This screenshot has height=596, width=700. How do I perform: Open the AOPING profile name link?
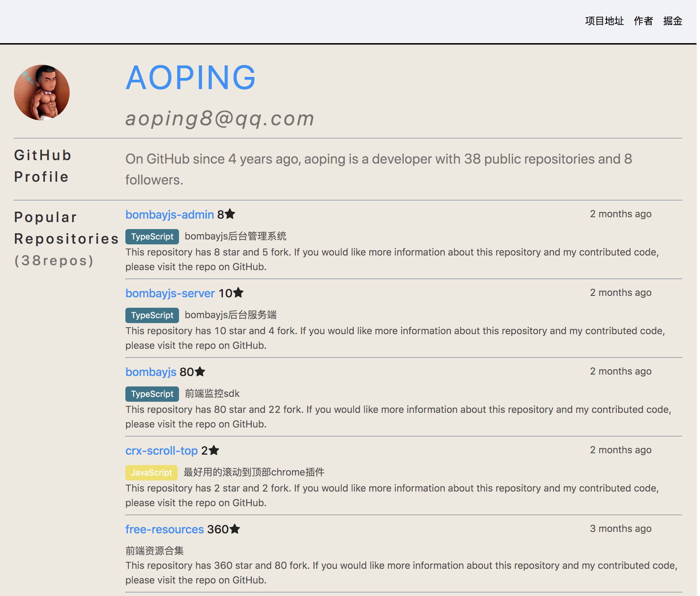tap(191, 78)
